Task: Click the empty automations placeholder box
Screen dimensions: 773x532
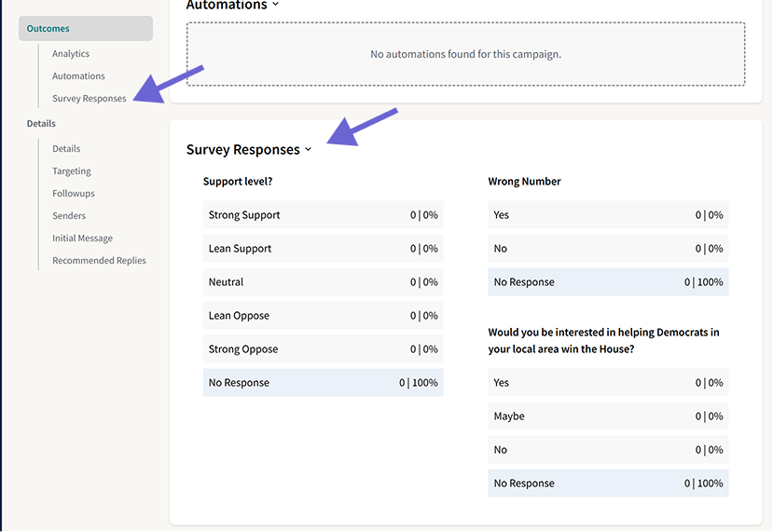Action: [x=465, y=54]
